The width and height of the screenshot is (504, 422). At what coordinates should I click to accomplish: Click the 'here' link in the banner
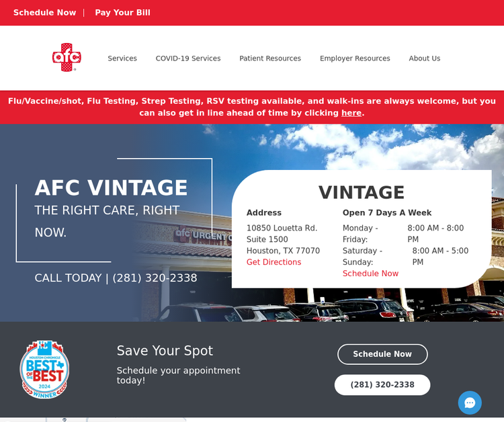[x=351, y=113]
